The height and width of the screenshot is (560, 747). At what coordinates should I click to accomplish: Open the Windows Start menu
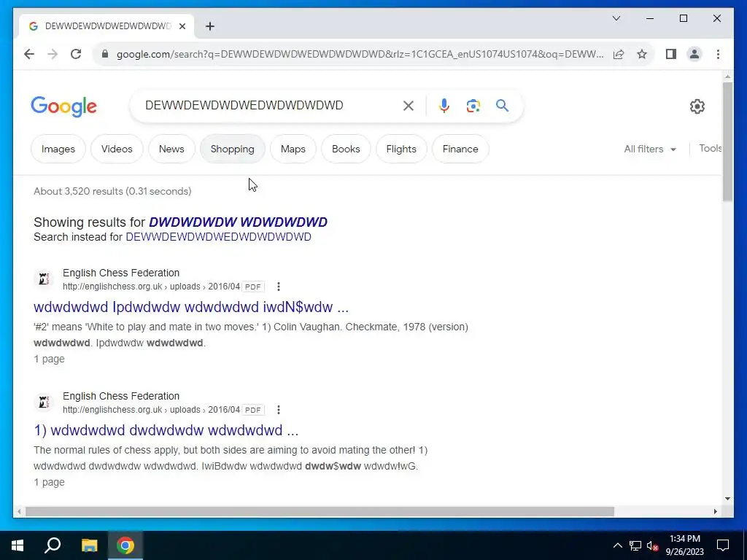tap(18, 545)
